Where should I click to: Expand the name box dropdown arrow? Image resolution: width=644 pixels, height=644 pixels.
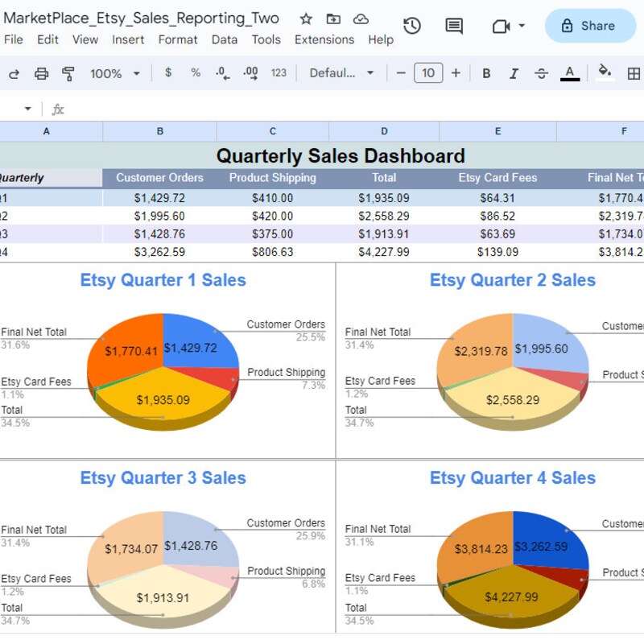click(28, 109)
